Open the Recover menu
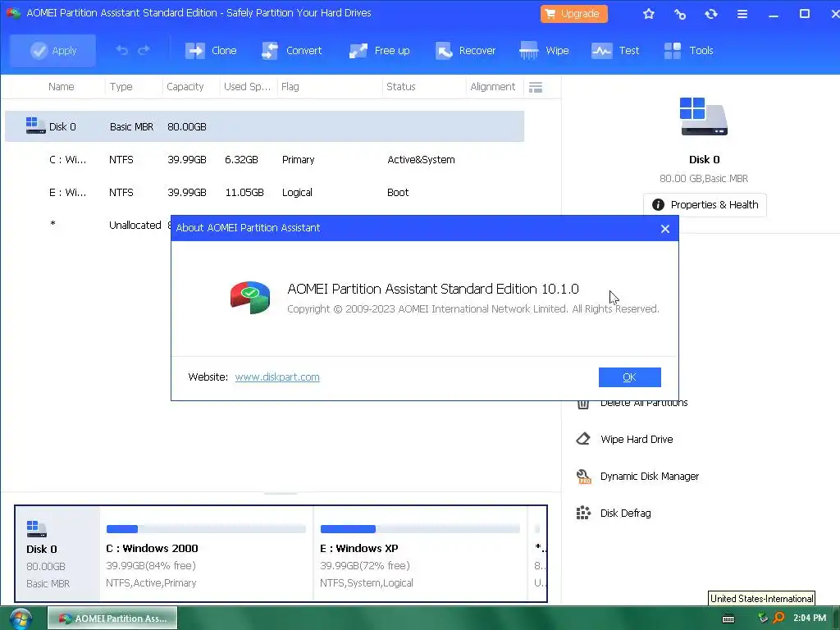The width and height of the screenshot is (840, 630). tap(466, 50)
